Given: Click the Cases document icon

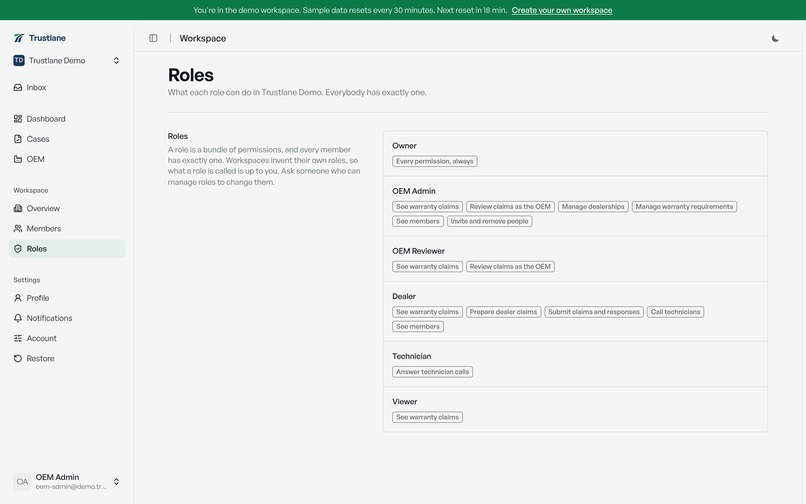Looking at the screenshot, I should 18,139.
